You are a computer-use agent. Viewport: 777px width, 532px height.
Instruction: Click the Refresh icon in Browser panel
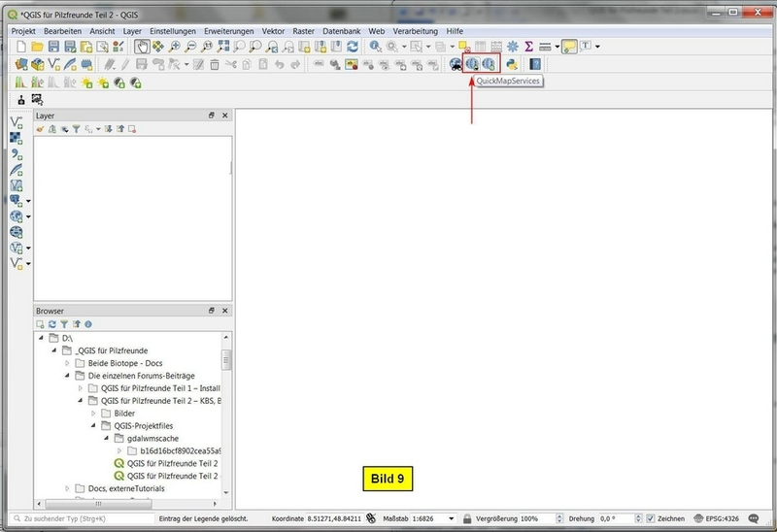tap(52, 324)
